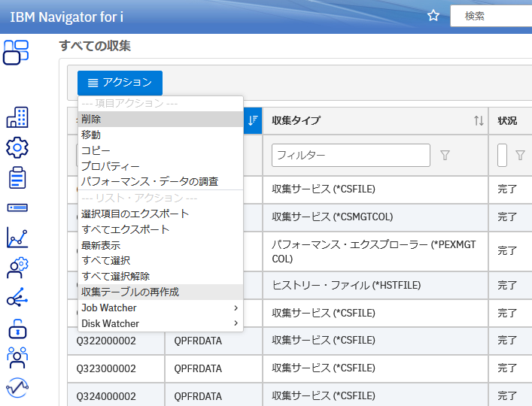Expand the Disk Watcher submenu
Viewport: 532px width, 406px height.
(161, 323)
